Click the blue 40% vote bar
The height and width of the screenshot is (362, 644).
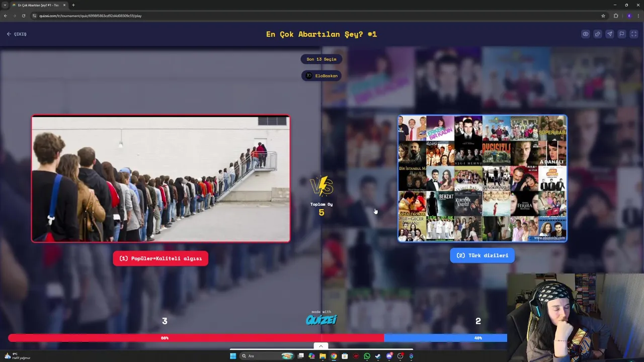point(445,338)
